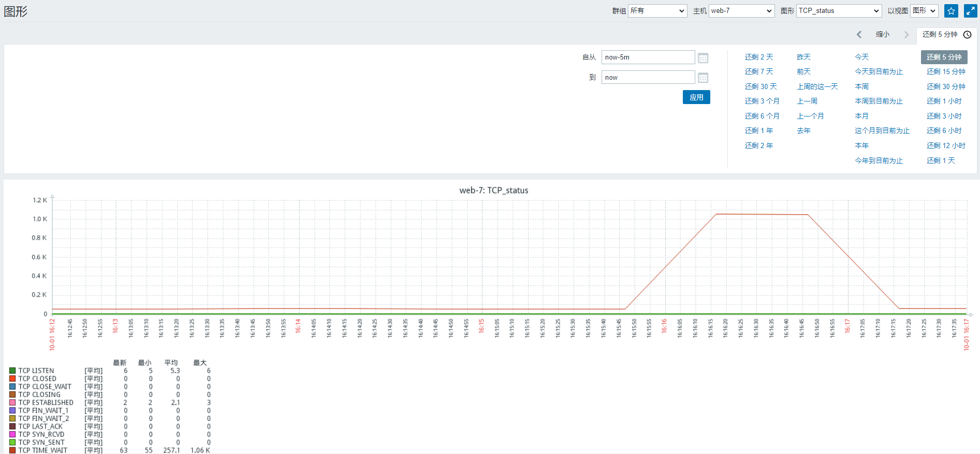Click the clock icon beside 还剩 5 分钟 tab
Screen dimensions: 980x454
967,35
